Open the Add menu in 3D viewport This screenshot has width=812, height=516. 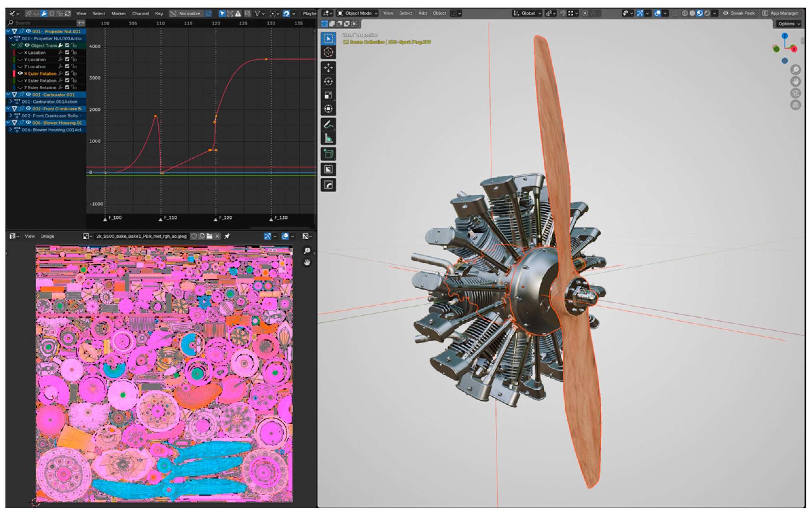(x=422, y=13)
